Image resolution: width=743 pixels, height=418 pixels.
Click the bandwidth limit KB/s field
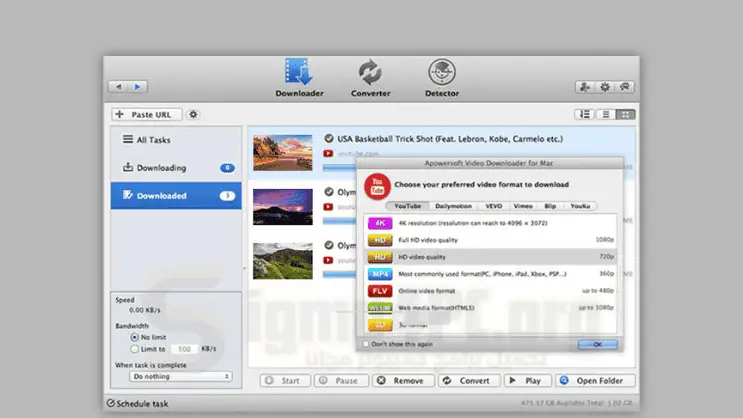coord(183,348)
